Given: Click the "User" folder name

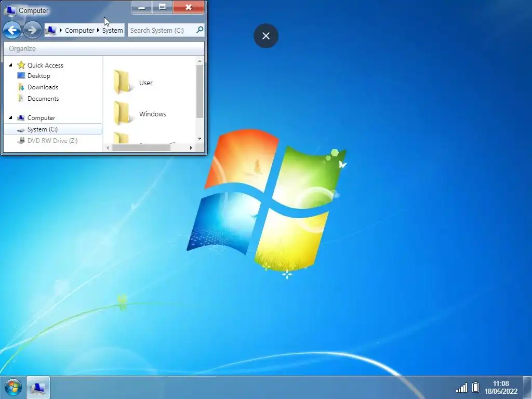Looking at the screenshot, I should (146, 83).
